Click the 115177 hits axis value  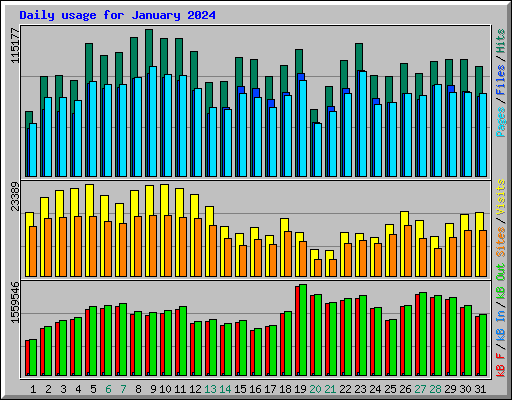click(x=15, y=45)
